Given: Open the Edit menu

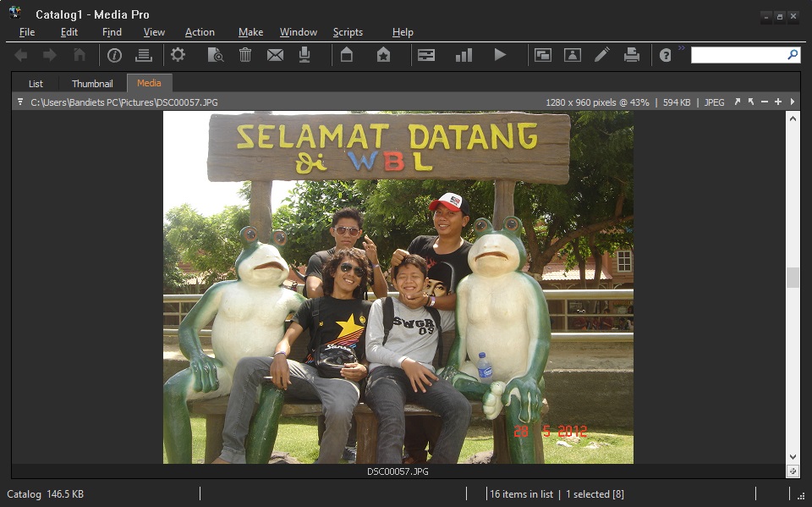Looking at the screenshot, I should click(69, 32).
